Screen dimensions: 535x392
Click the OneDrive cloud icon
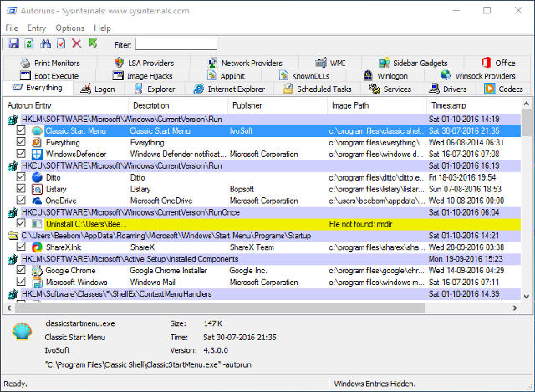click(37, 201)
